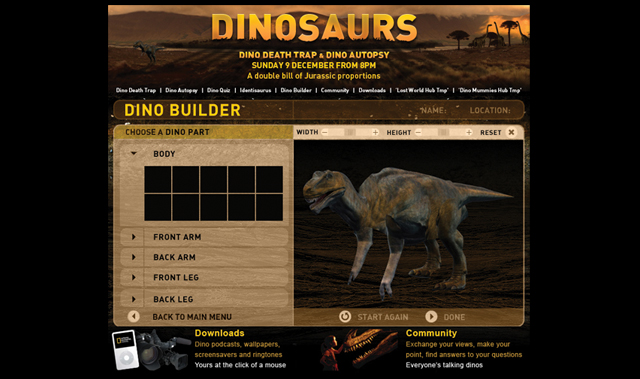Open the Community heading link
The height and width of the screenshot is (379, 640).
(431, 333)
